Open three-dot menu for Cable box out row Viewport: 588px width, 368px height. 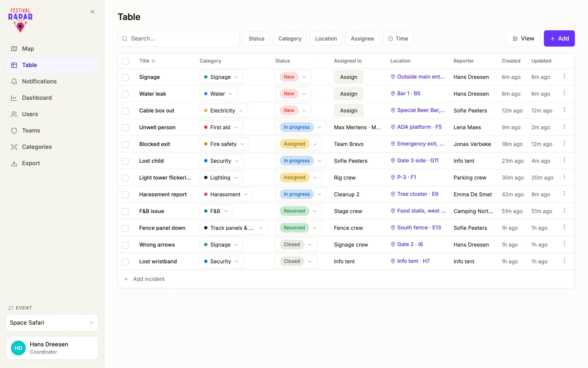tap(564, 110)
